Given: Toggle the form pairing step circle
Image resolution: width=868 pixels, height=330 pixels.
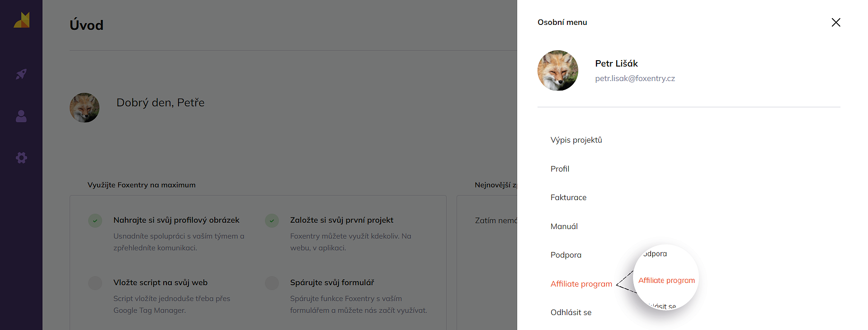Looking at the screenshot, I should (x=272, y=283).
